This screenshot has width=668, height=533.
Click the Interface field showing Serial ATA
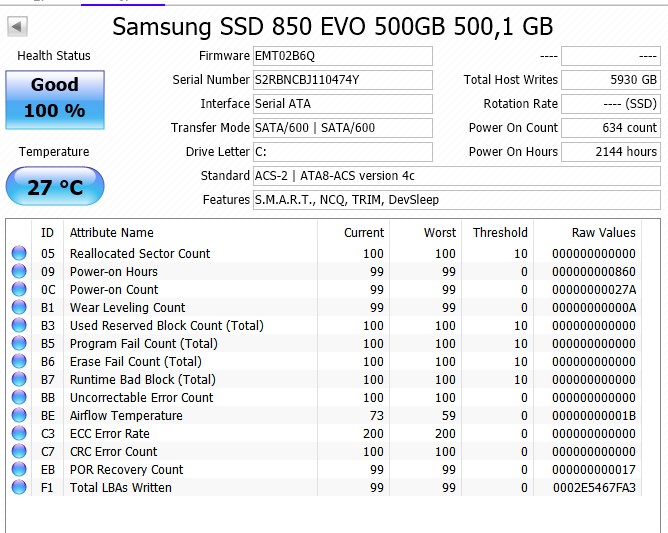click(x=343, y=104)
